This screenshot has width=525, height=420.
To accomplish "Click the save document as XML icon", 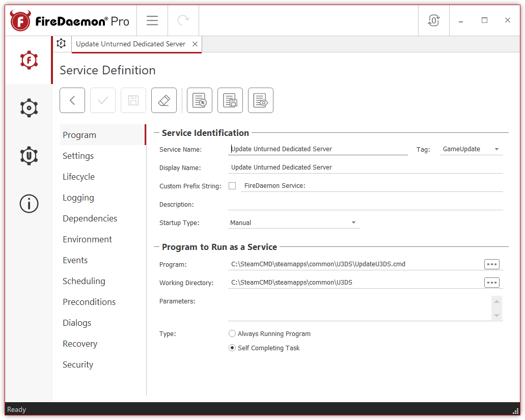I will [x=230, y=100].
